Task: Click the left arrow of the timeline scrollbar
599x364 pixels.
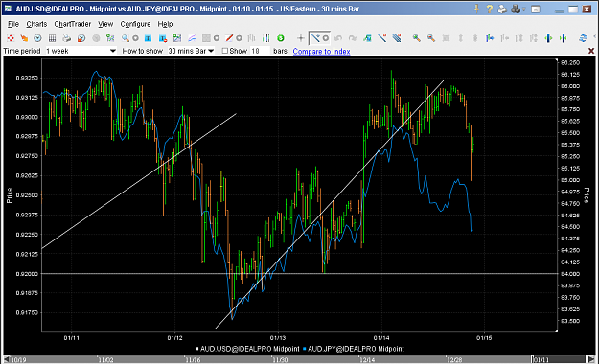Action: [7, 359]
